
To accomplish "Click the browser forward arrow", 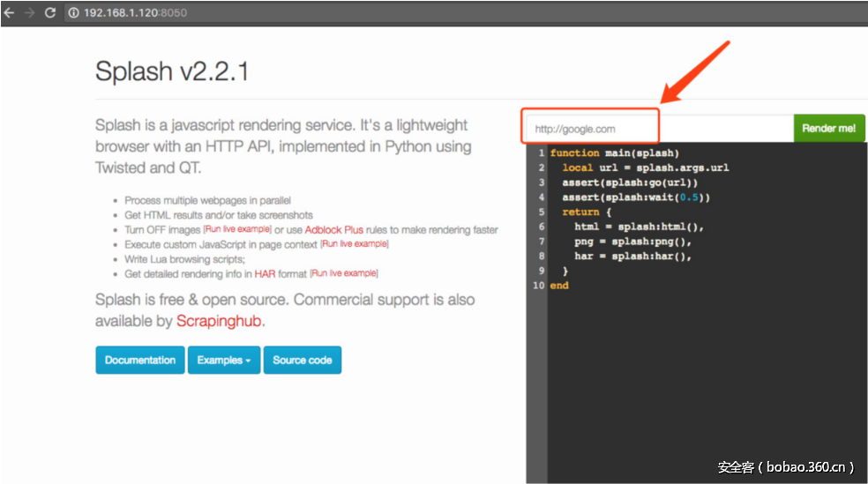I will tap(30, 13).
